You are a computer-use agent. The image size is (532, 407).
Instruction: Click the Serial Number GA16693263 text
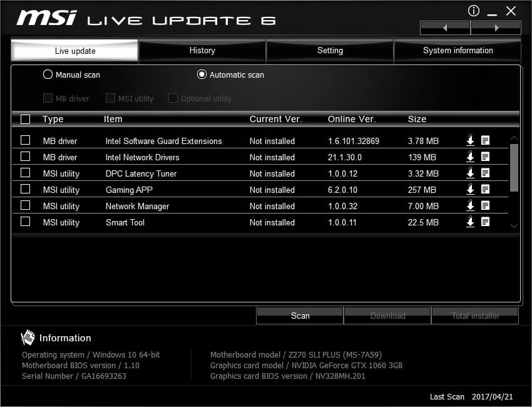[74, 376]
